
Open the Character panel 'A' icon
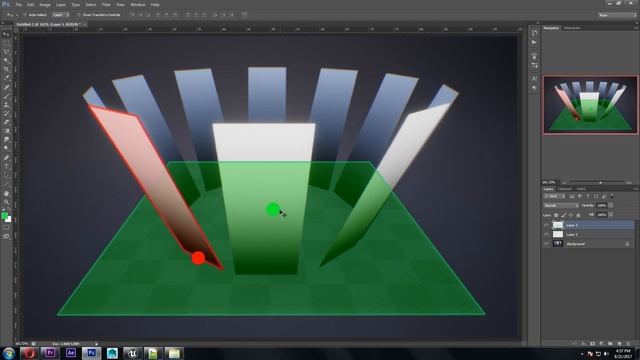pyautogui.click(x=534, y=78)
